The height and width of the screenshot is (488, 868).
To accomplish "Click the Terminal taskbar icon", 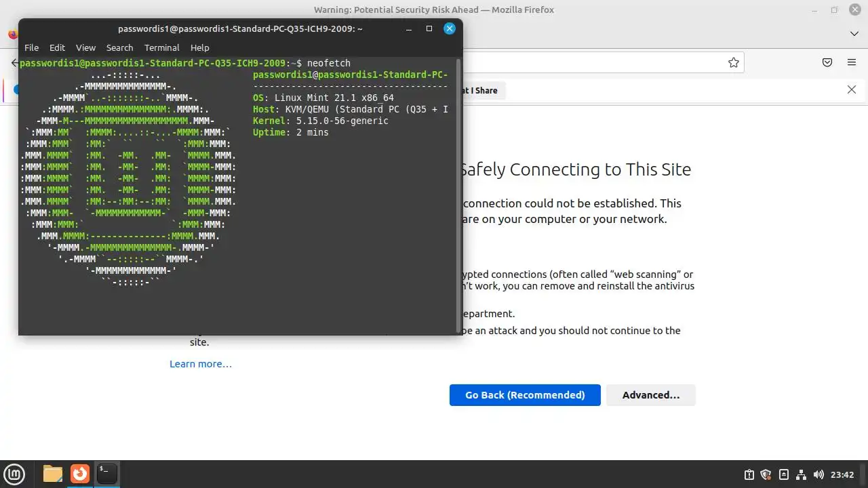I will coord(107,474).
